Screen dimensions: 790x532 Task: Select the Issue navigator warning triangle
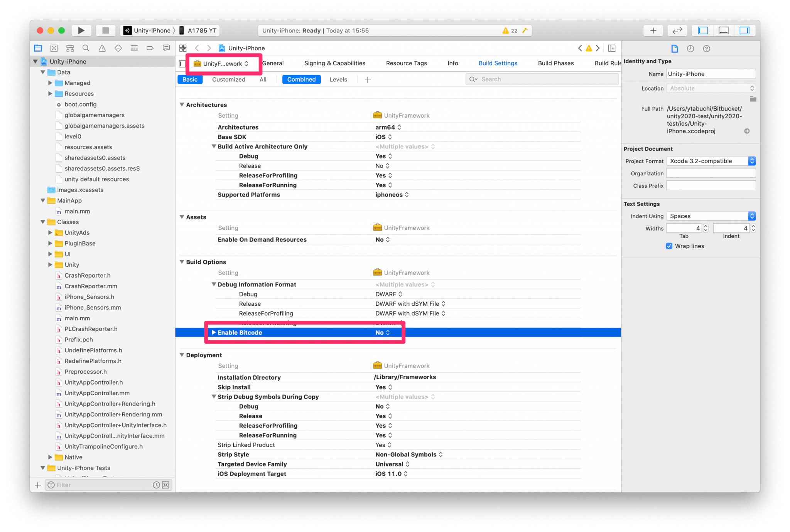(x=102, y=48)
